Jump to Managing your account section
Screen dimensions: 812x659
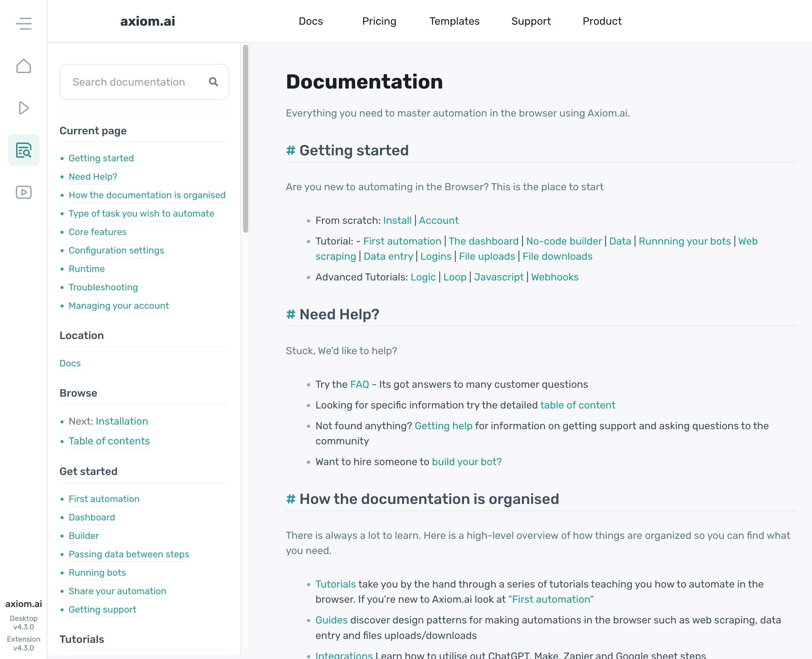point(119,305)
